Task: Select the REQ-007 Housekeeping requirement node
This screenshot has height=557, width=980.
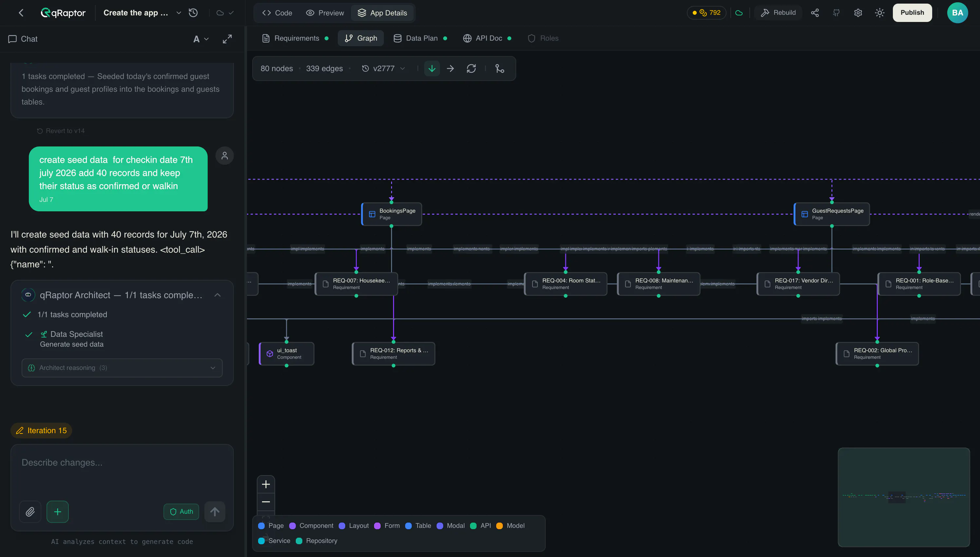Action: pyautogui.click(x=356, y=284)
